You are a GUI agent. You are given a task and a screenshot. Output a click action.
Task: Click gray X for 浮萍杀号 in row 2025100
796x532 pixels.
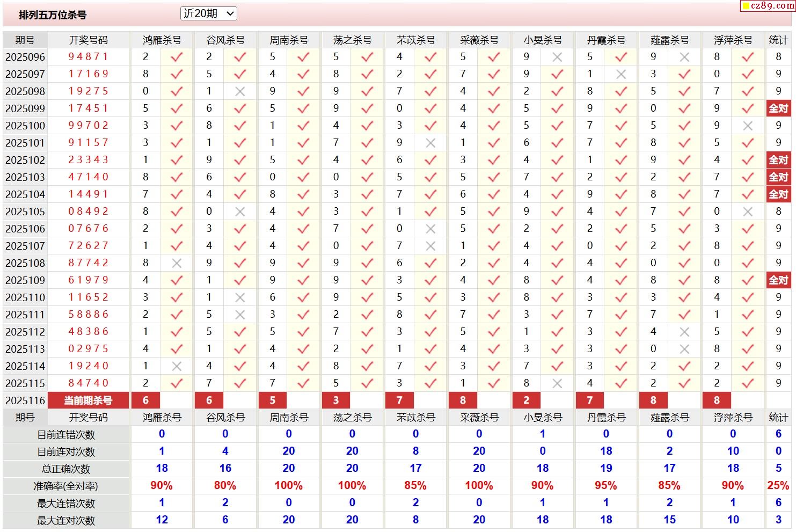(748, 126)
